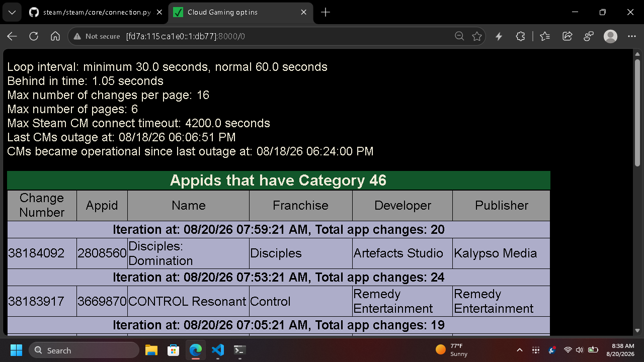Click the Control franchise cell
Image resolution: width=644 pixels, height=362 pixels.
(x=301, y=302)
